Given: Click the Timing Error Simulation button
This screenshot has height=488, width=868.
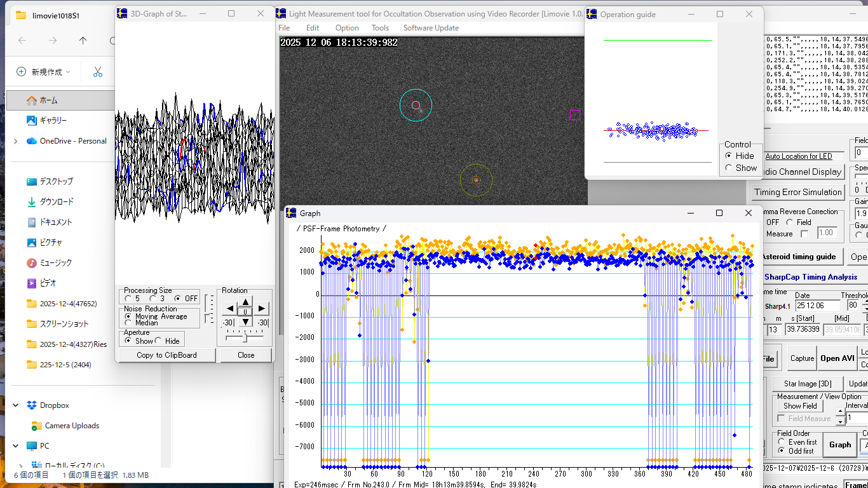Looking at the screenshot, I should [797, 192].
